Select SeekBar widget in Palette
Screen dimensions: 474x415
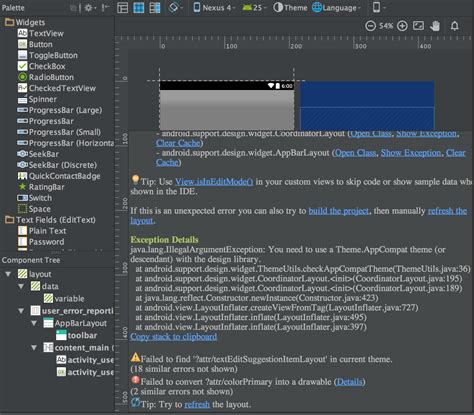pyautogui.click(x=38, y=154)
